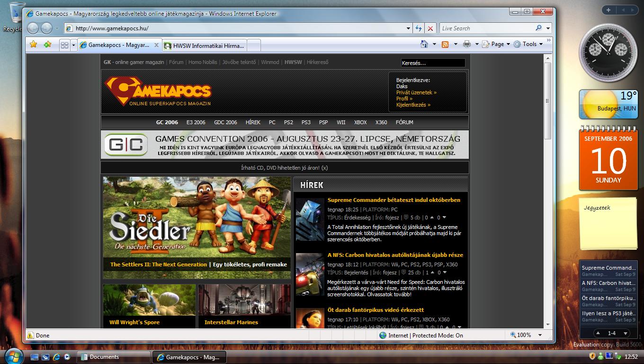Open GC 2006 in site navigation
This screenshot has height=364, width=644.
[x=167, y=122]
